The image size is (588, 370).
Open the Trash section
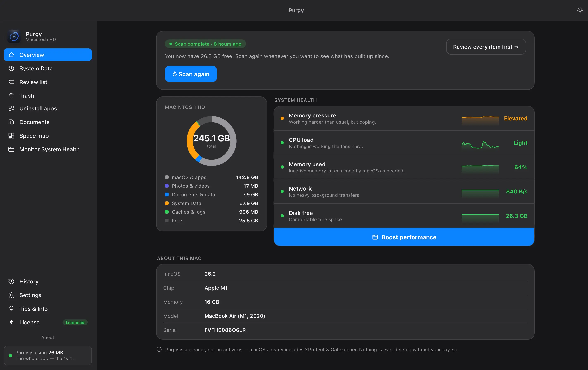pos(48,96)
